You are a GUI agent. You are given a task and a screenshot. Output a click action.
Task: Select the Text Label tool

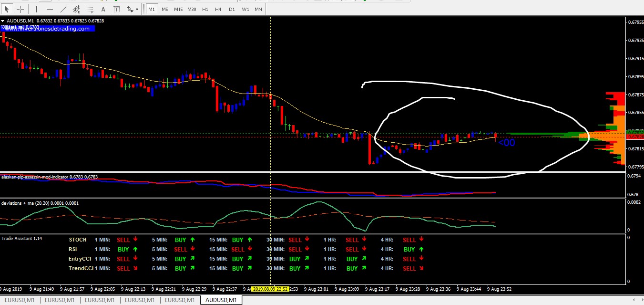(117, 9)
